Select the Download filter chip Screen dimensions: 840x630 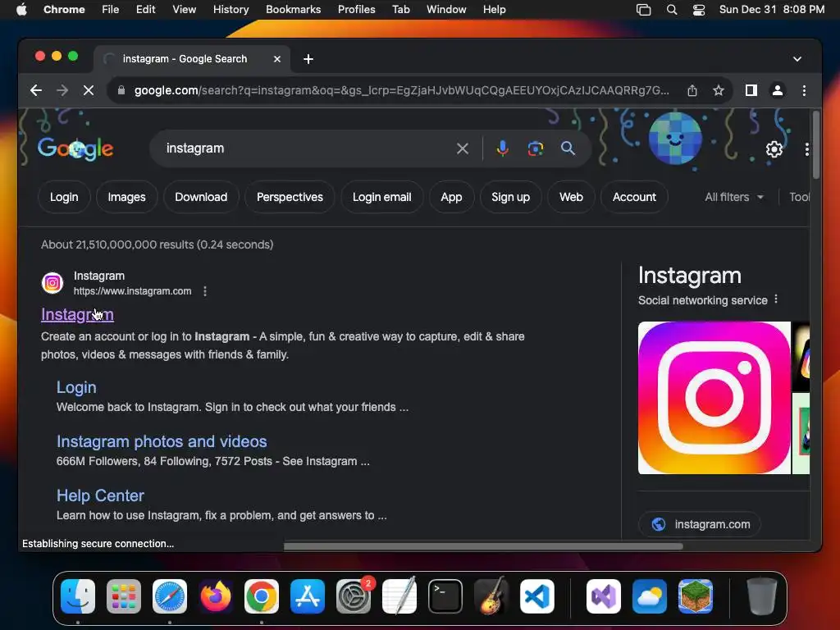[x=201, y=197]
